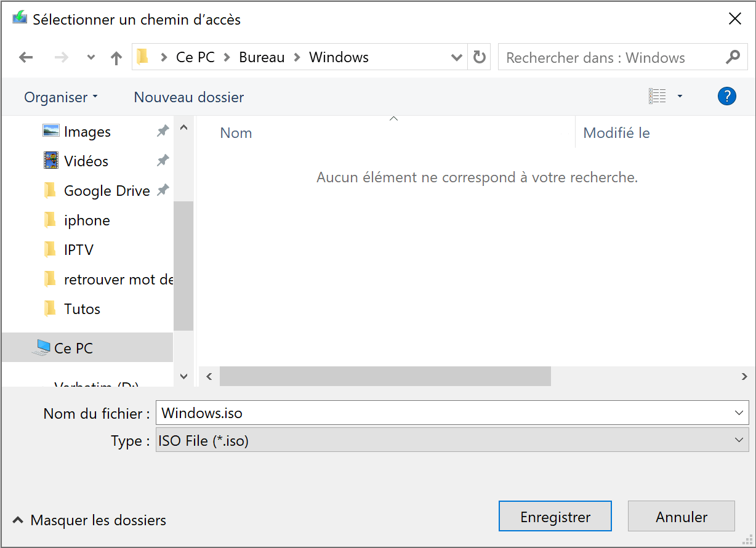Image resolution: width=756 pixels, height=548 pixels.
Task: Click the Nom du fichier text field
Action: 443,413
